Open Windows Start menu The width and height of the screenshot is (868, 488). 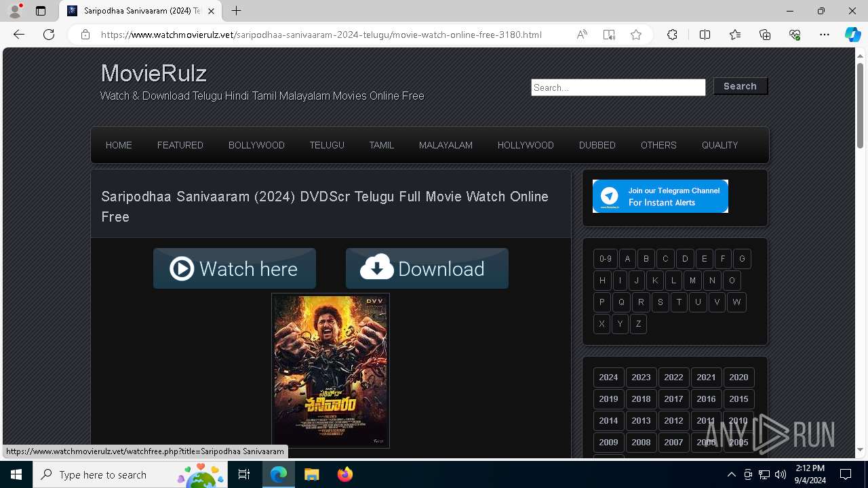(x=16, y=474)
